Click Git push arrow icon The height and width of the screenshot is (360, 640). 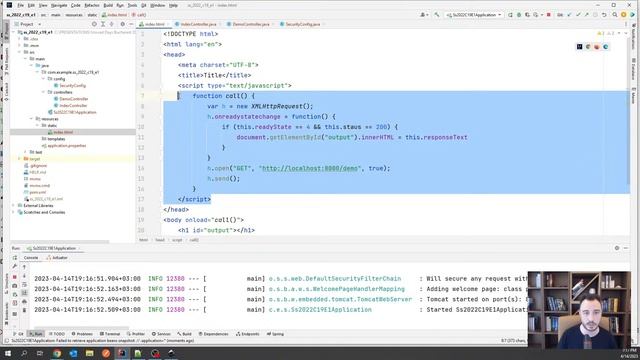click(587, 15)
